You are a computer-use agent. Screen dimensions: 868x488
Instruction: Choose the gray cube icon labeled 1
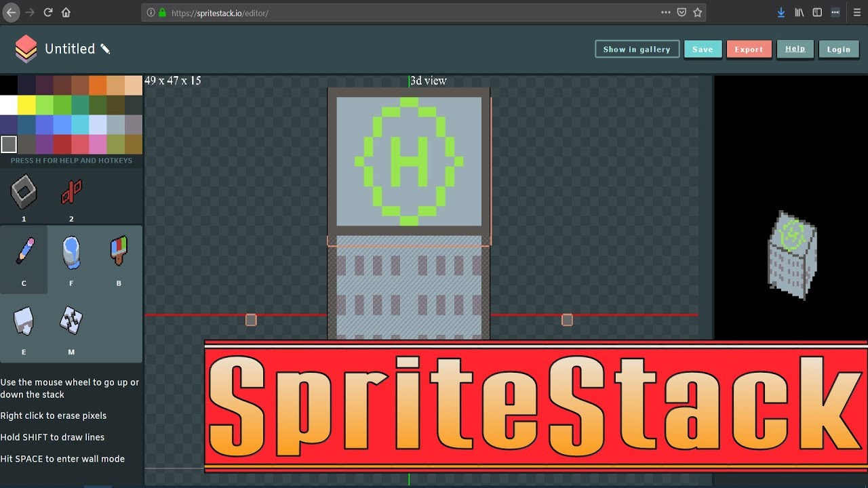tap(24, 193)
